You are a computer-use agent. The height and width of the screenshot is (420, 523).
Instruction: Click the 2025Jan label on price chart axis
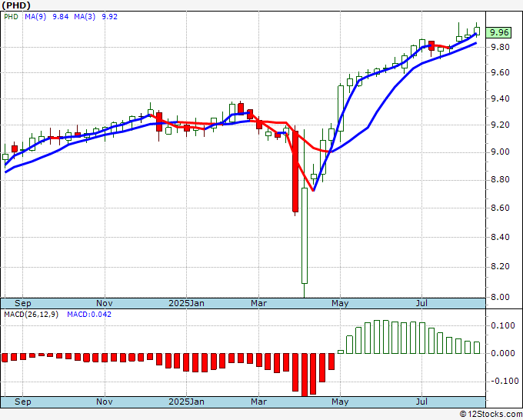(x=186, y=303)
